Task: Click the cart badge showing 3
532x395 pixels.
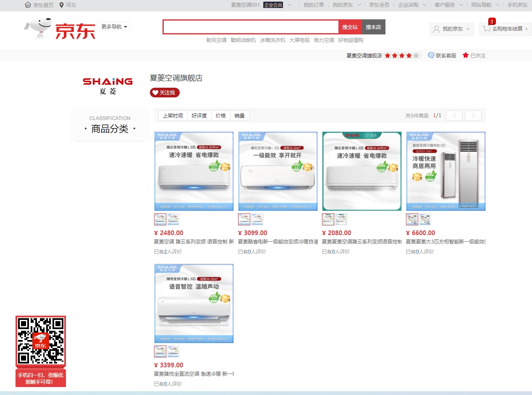Action: [x=492, y=21]
